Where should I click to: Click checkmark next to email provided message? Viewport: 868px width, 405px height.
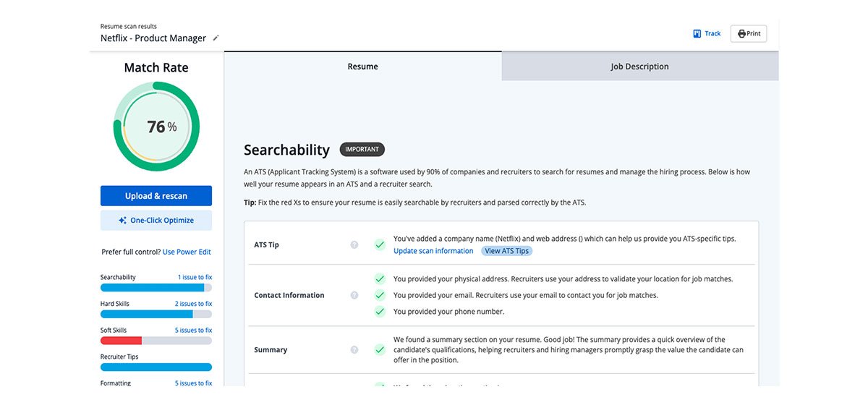click(379, 295)
